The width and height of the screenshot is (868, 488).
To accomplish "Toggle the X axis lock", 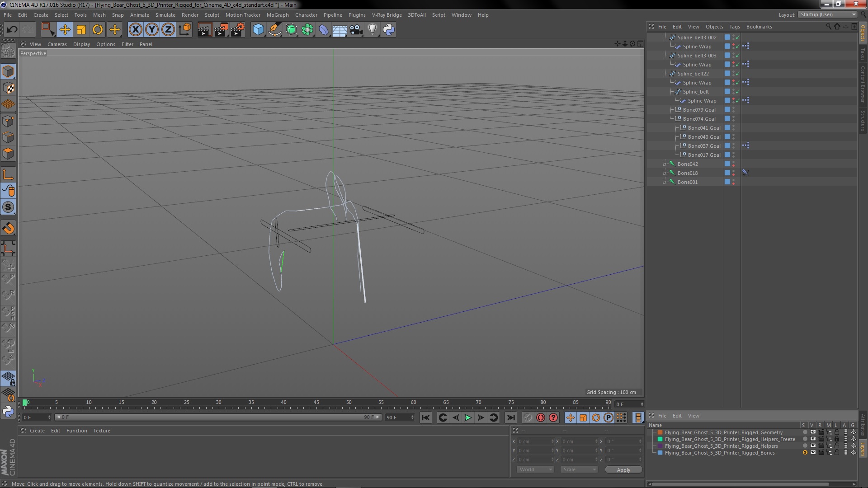I will pos(135,30).
